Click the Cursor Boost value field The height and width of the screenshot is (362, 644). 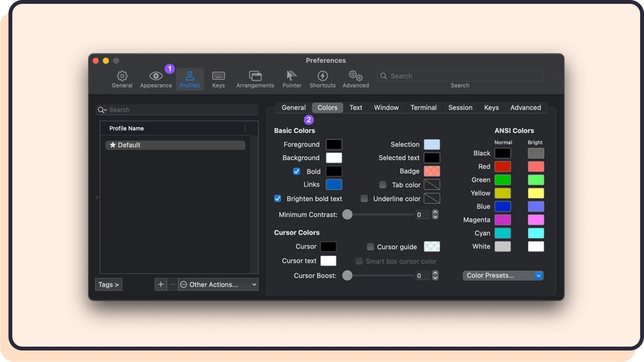point(422,275)
